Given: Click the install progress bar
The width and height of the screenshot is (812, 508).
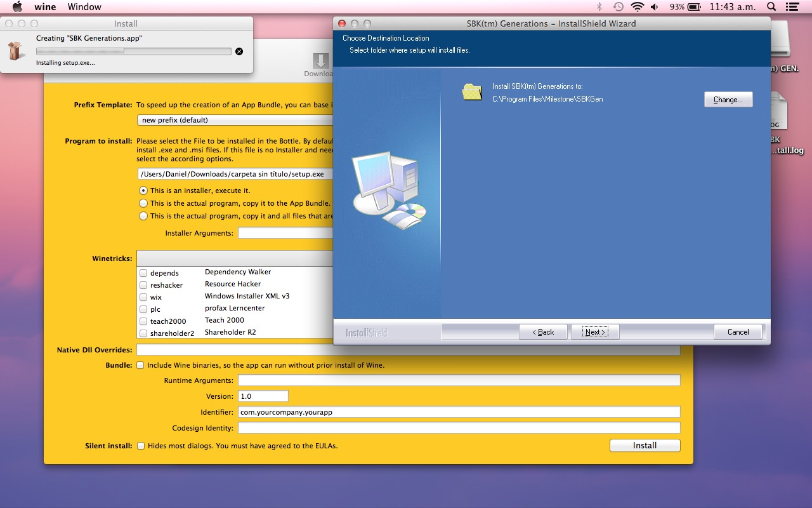Looking at the screenshot, I should [134, 51].
